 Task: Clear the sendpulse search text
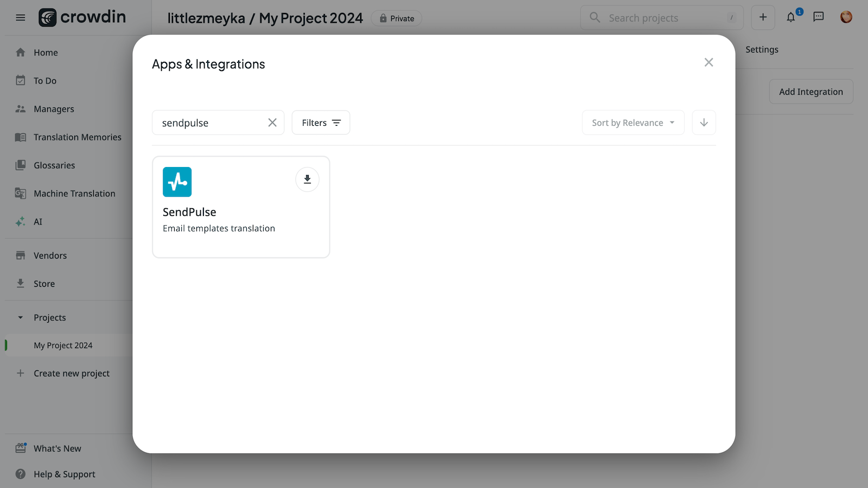tap(272, 123)
